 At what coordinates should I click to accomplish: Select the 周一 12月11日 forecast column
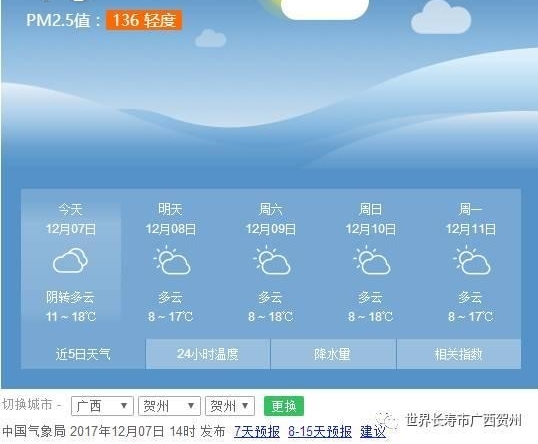click(x=471, y=262)
